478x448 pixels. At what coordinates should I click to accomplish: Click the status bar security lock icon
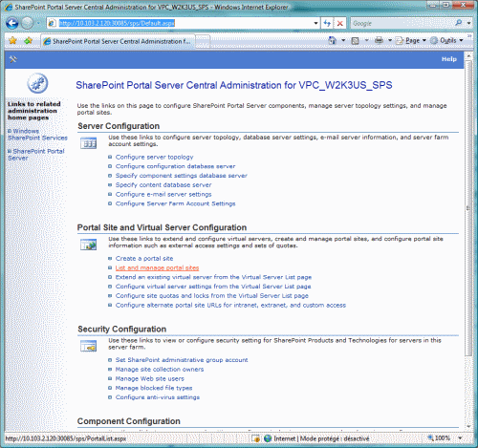pos(256,438)
